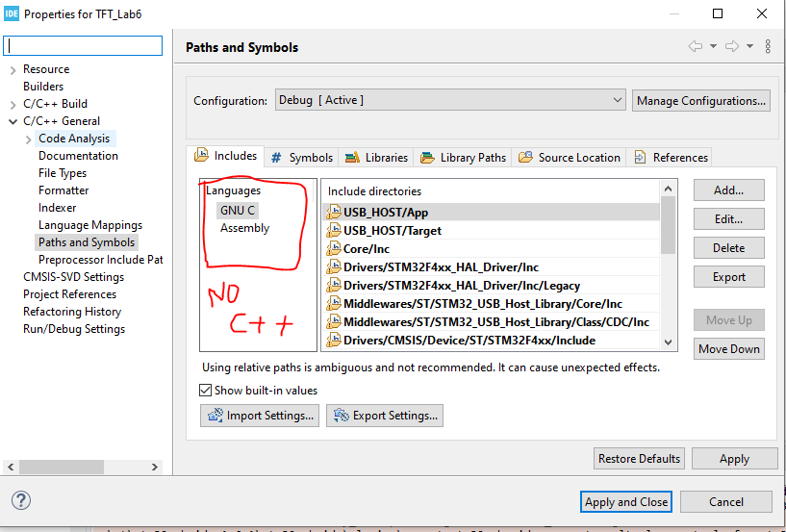
Task: Click icon beside STM32_USB_Host_Library/Class/CDC/Inc
Action: pos(333,322)
